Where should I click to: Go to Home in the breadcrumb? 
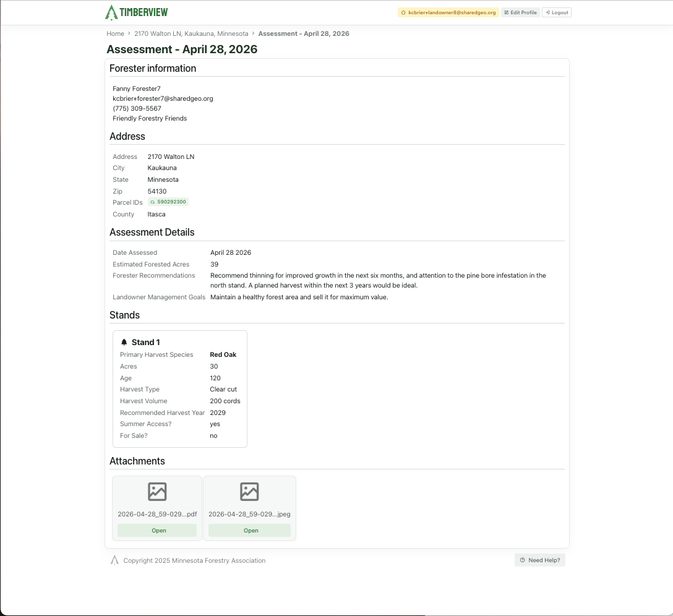115,33
